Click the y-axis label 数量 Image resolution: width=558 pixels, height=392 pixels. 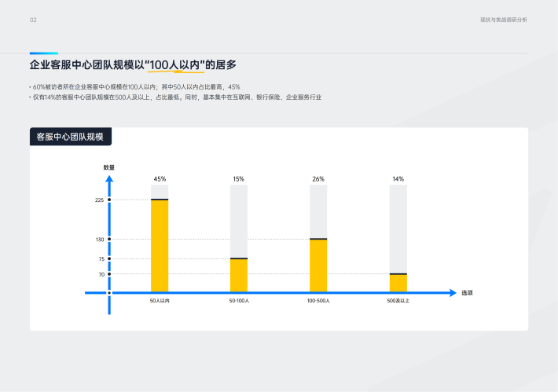click(109, 167)
